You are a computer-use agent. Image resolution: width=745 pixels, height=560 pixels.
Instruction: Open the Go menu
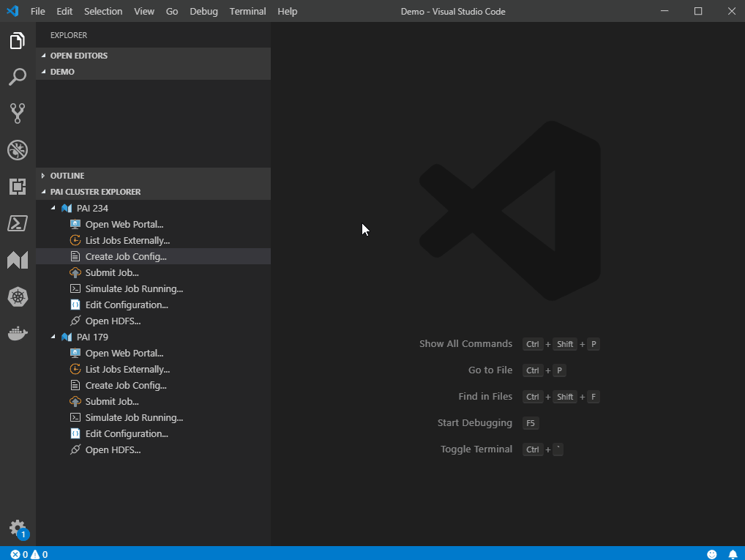172,12
